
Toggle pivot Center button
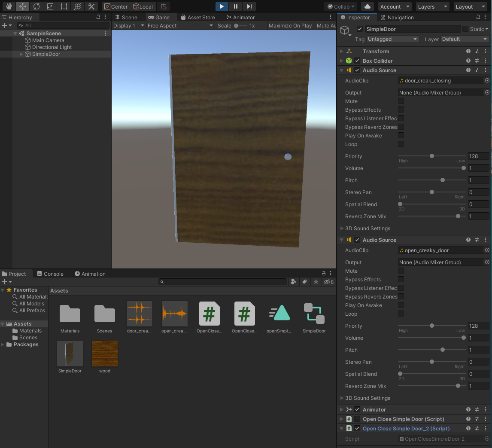coord(116,6)
